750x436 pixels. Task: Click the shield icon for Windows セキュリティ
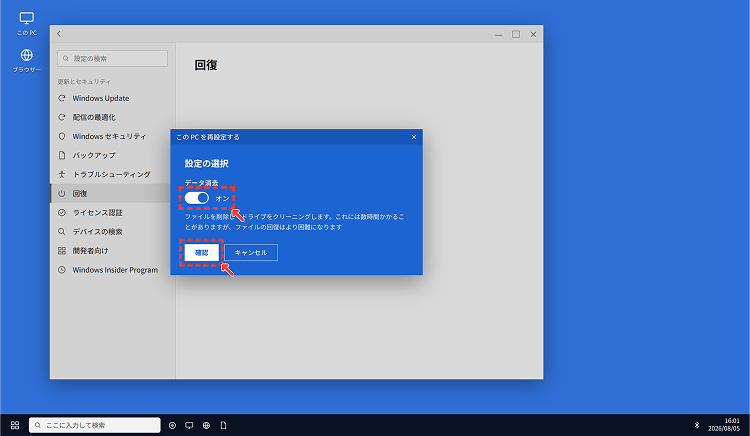point(62,136)
